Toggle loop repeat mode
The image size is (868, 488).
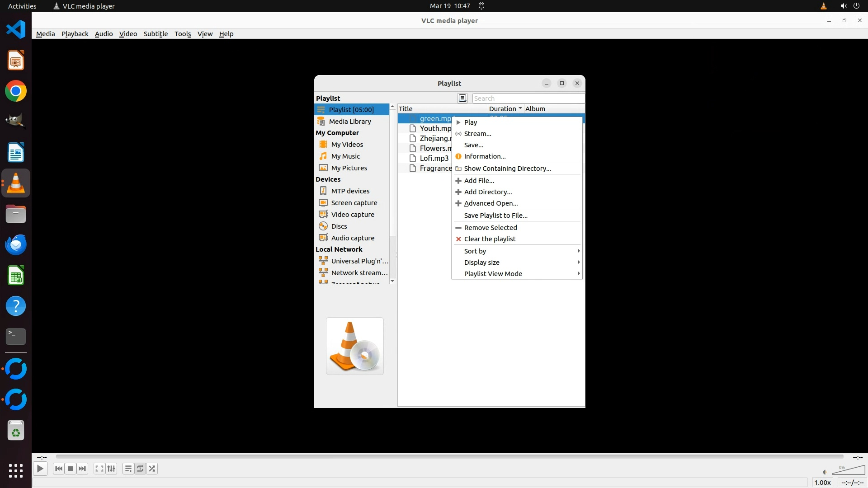[x=140, y=469]
